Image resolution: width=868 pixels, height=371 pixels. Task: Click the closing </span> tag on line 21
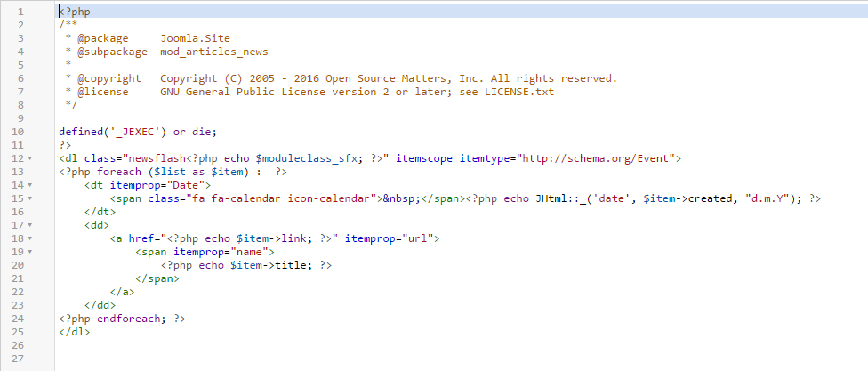(157, 278)
